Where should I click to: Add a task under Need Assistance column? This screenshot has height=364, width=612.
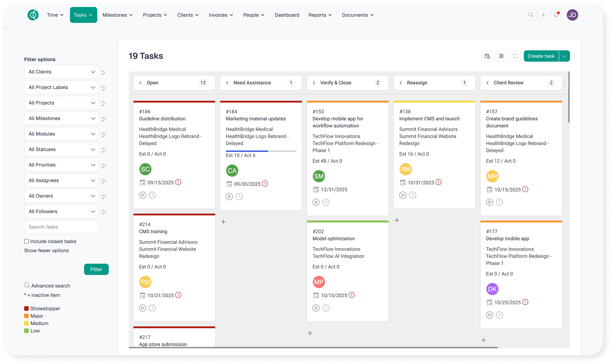point(223,222)
